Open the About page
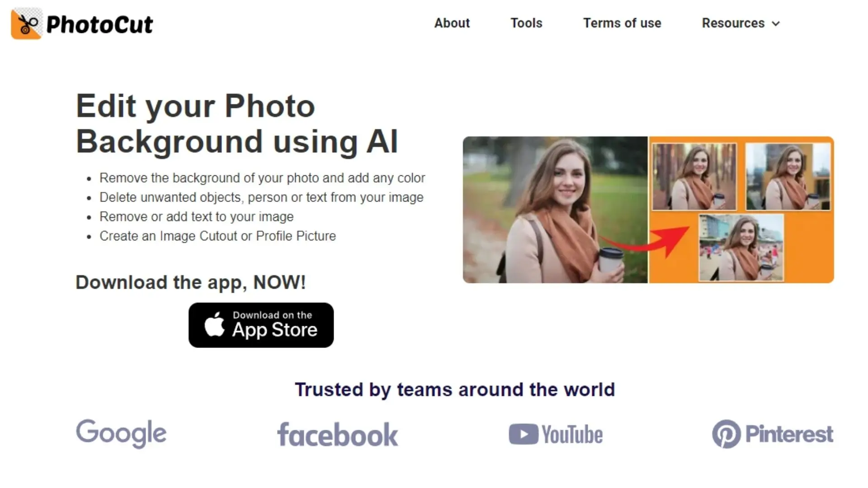This screenshot has width=868, height=488. pyautogui.click(x=452, y=23)
